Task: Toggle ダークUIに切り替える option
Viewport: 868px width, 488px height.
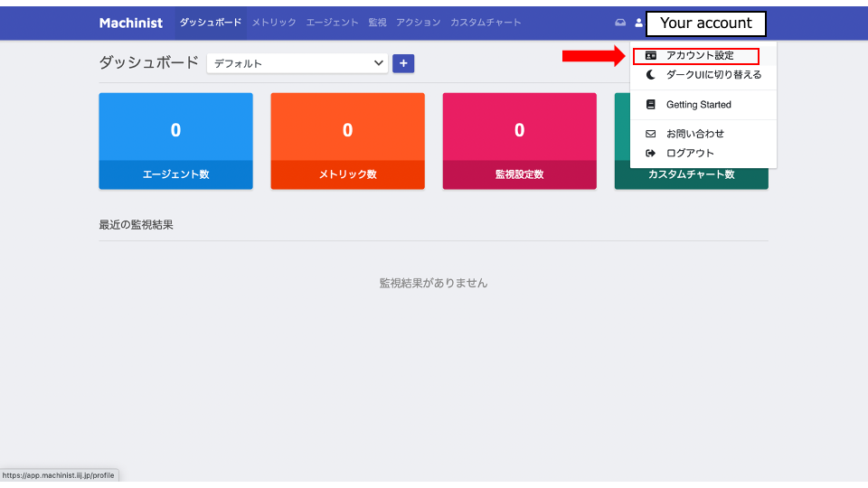Action: 703,75
